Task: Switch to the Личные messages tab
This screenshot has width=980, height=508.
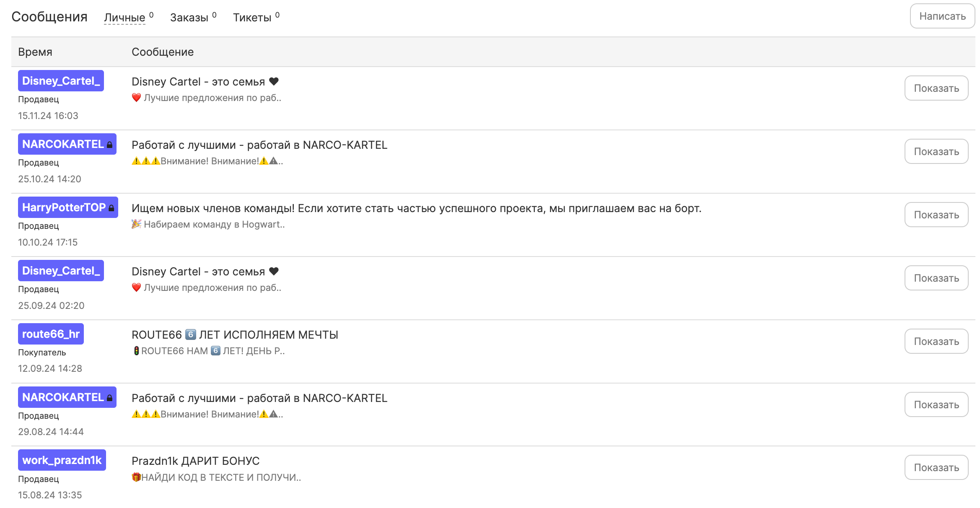Action: [x=124, y=18]
